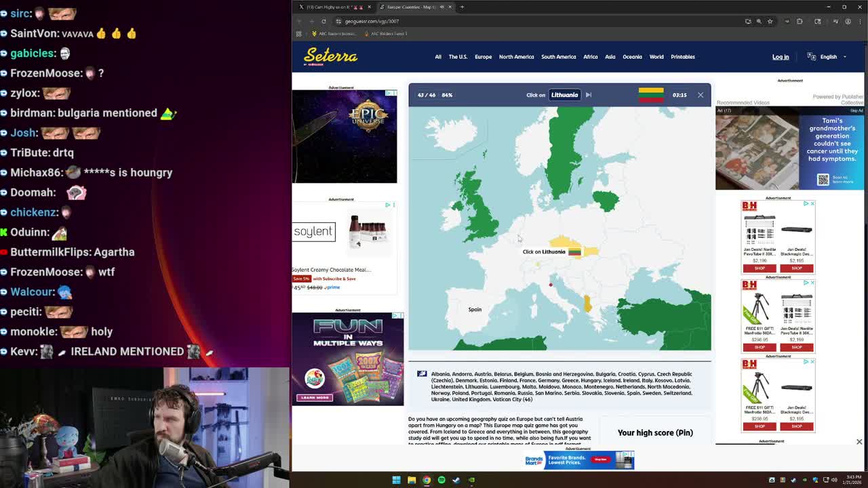
Task: Switch to the X (Twitter) browser tab
Action: pos(334,7)
